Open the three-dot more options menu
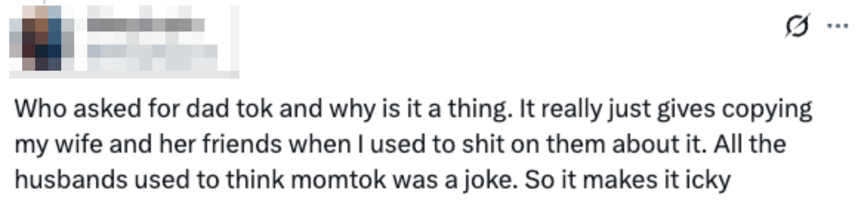This screenshot has height=212, width=868. (838, 26)
